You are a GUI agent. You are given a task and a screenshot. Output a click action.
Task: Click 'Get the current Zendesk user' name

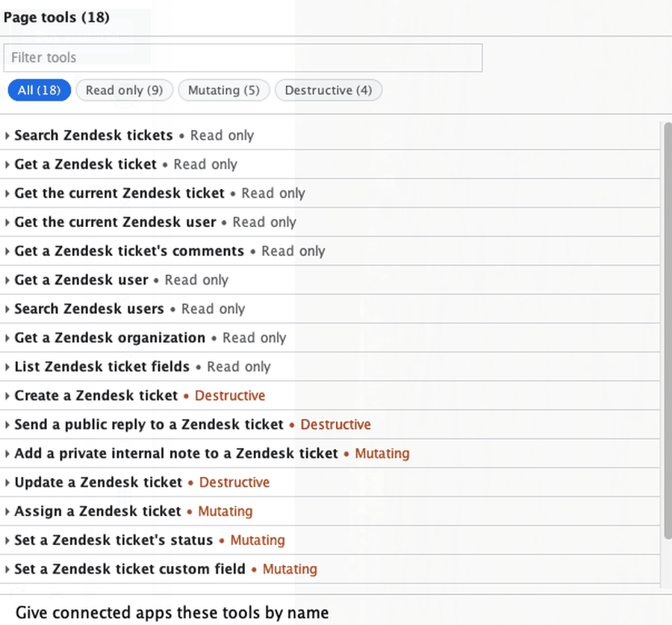click(115, 222)
